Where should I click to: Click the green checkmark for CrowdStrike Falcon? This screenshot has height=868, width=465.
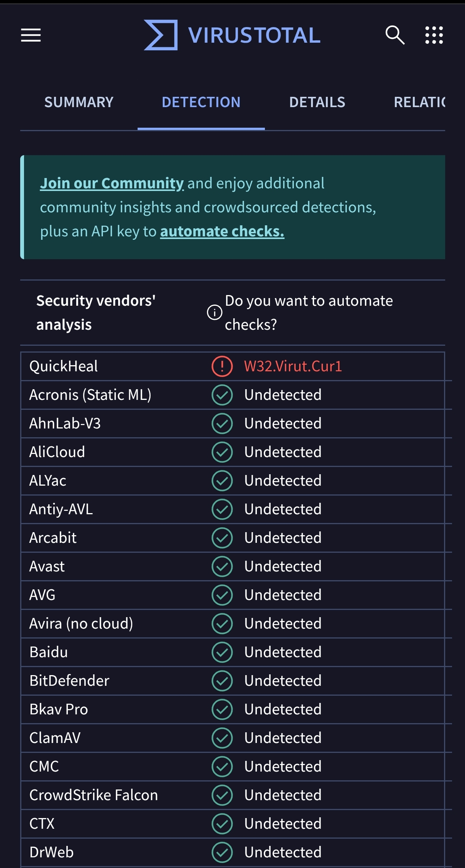(x=222, y=795)
